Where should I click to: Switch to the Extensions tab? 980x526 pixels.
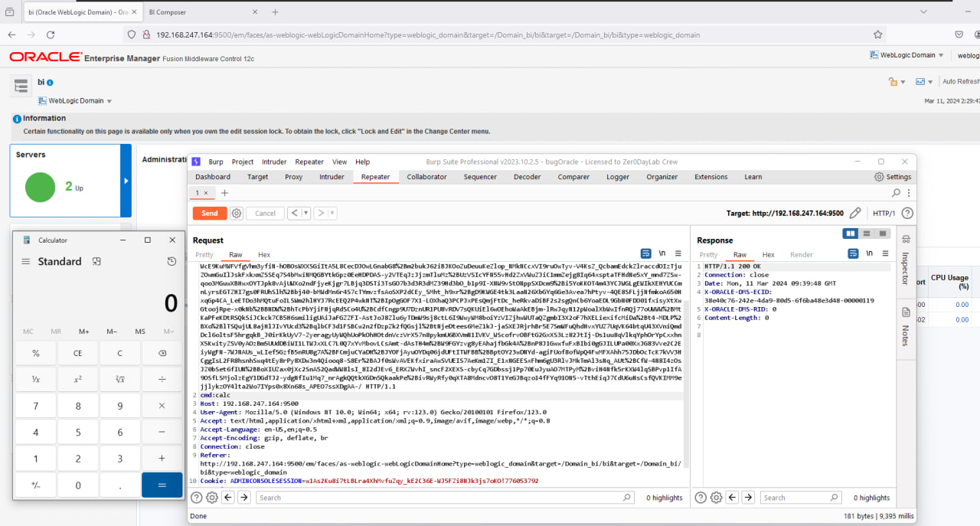710,177
